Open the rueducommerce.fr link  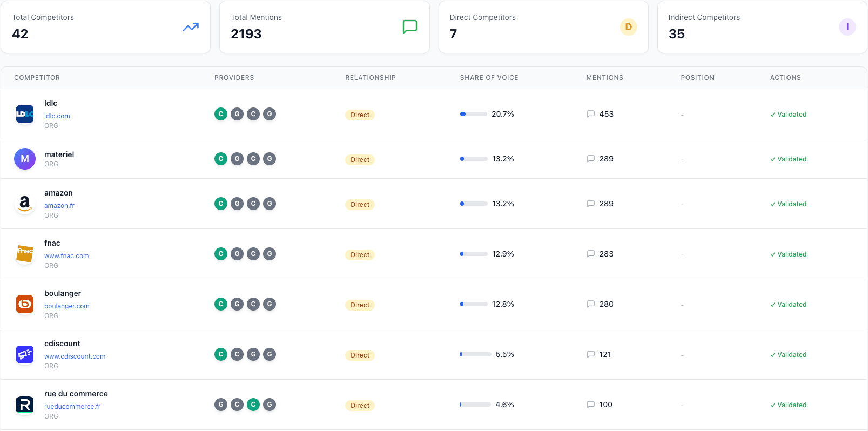click(72, 407)
